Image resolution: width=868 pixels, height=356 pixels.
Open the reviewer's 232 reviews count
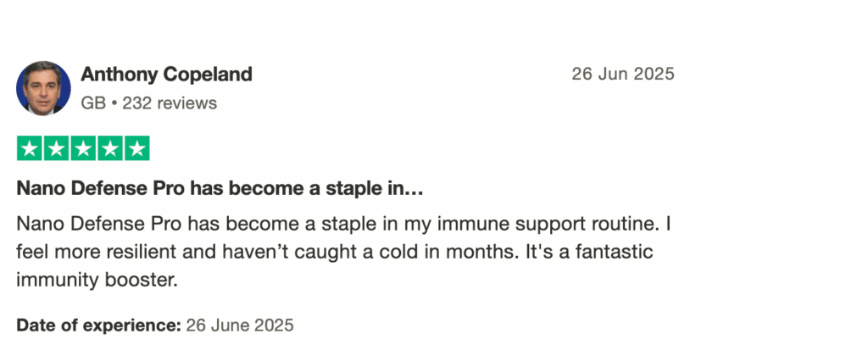pyautogui.click(x=170, y=103)
